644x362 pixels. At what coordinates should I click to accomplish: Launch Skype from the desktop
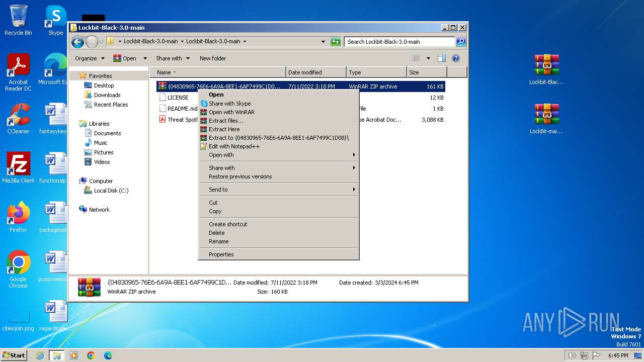(x=55, y=20)
